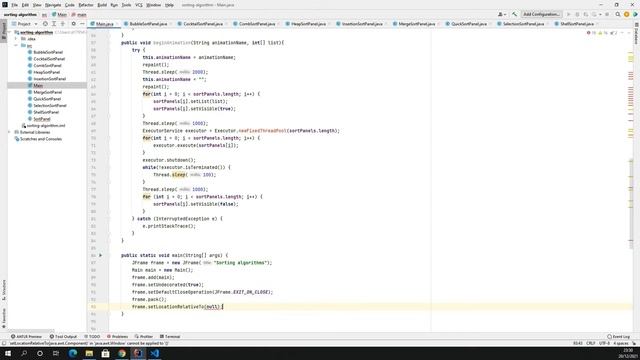Open the TODO tool window
This screenshot has width=640, height=360.
[x=92, y=337]
